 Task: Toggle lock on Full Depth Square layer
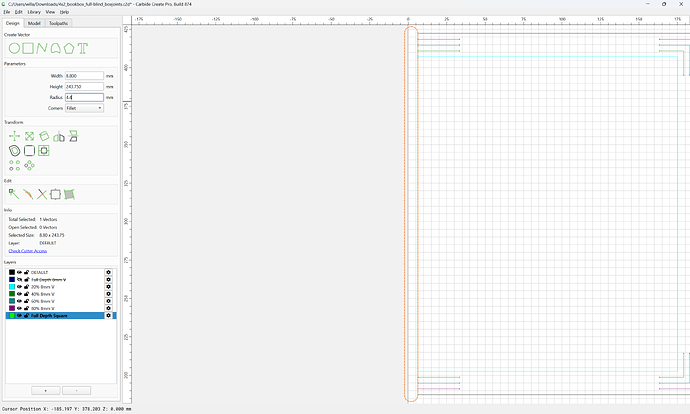click(x=26, y=315)
